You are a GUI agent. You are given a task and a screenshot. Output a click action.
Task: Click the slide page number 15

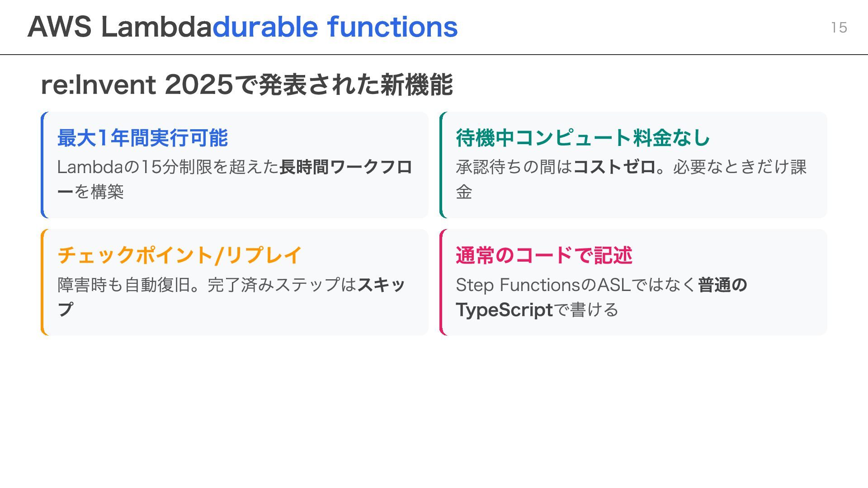click(x=839, y=28)
